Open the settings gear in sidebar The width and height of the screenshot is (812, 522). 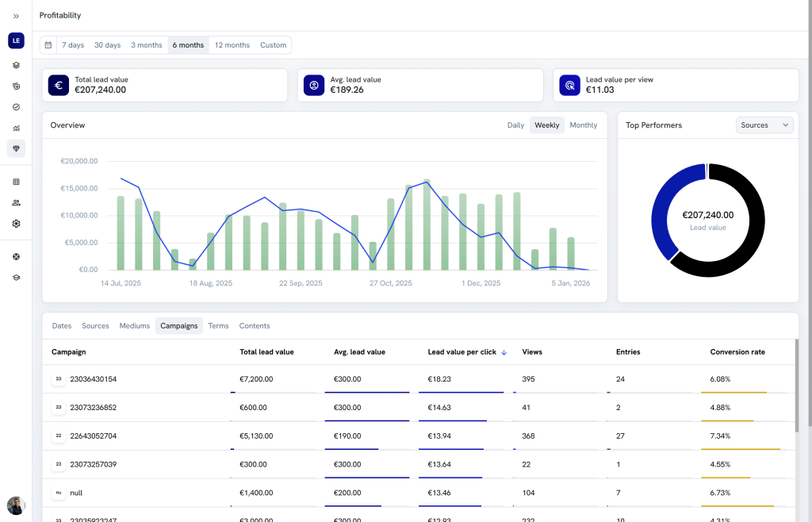pos(16,224)
